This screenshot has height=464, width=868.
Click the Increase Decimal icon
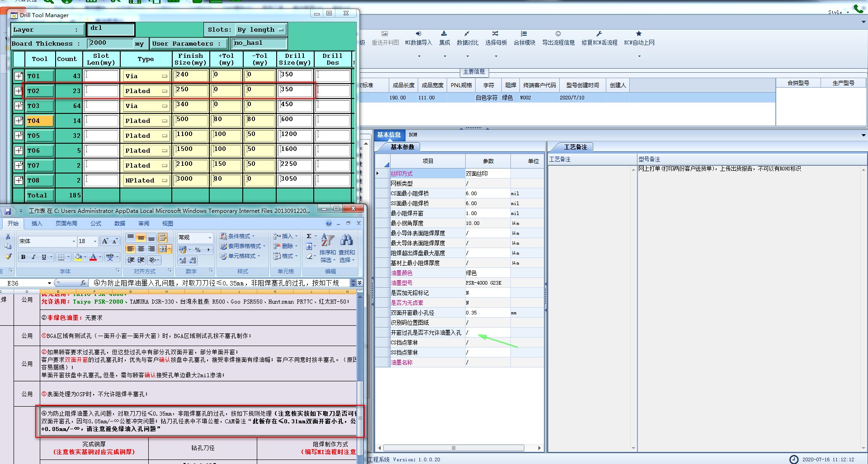coord(182,260)
